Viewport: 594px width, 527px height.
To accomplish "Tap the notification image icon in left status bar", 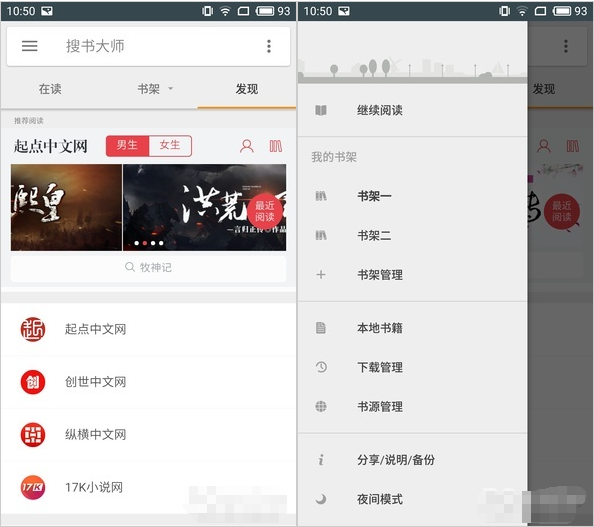I will 47,11.
